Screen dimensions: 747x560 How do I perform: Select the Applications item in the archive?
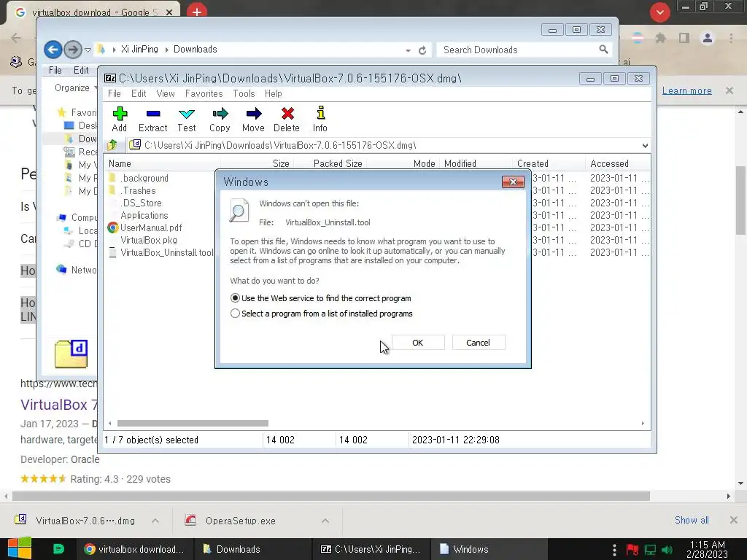144,215
